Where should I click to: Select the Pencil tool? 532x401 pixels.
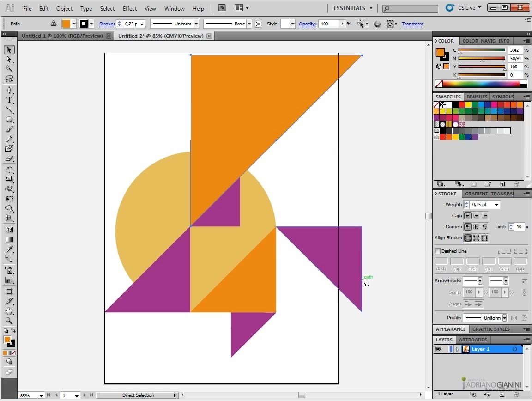coord(9,139)
